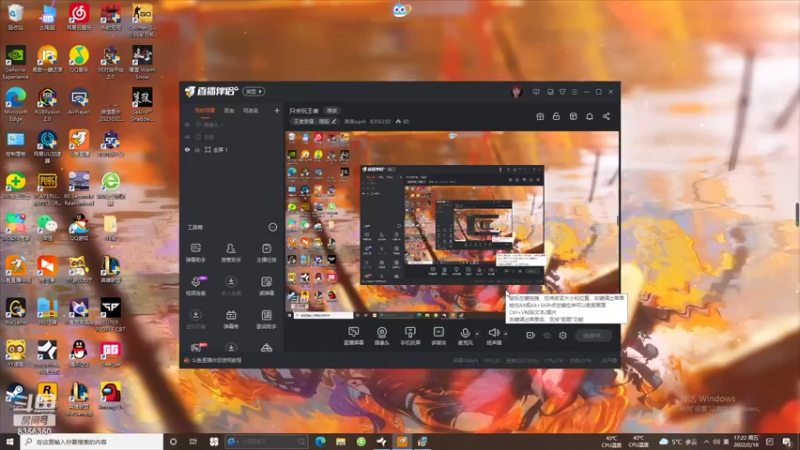The width and height of the screenshot is (800, 450).
Task: Expand microphone options arrow
Action: [477, 334]
